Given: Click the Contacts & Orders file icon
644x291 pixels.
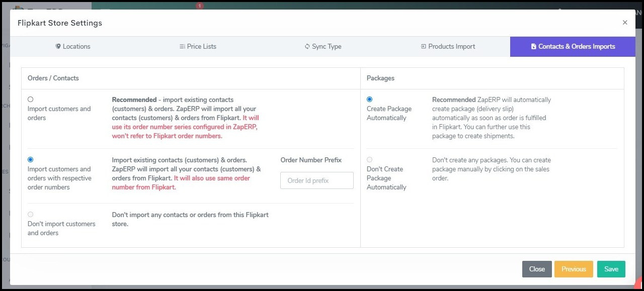Looking at the screenshot, I should 534,46.
